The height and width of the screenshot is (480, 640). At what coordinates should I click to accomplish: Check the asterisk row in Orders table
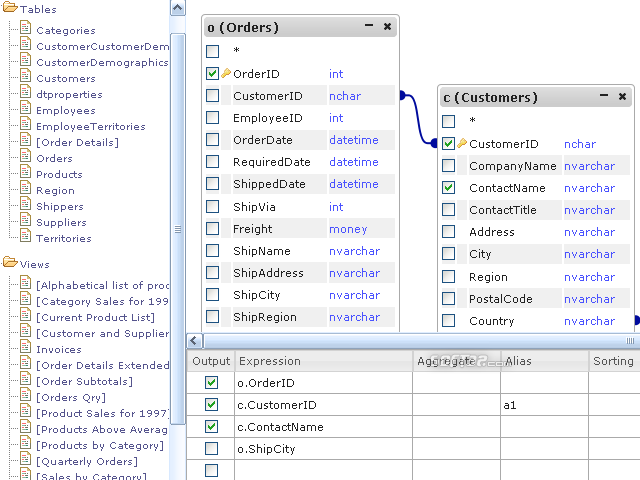[212, 51]
